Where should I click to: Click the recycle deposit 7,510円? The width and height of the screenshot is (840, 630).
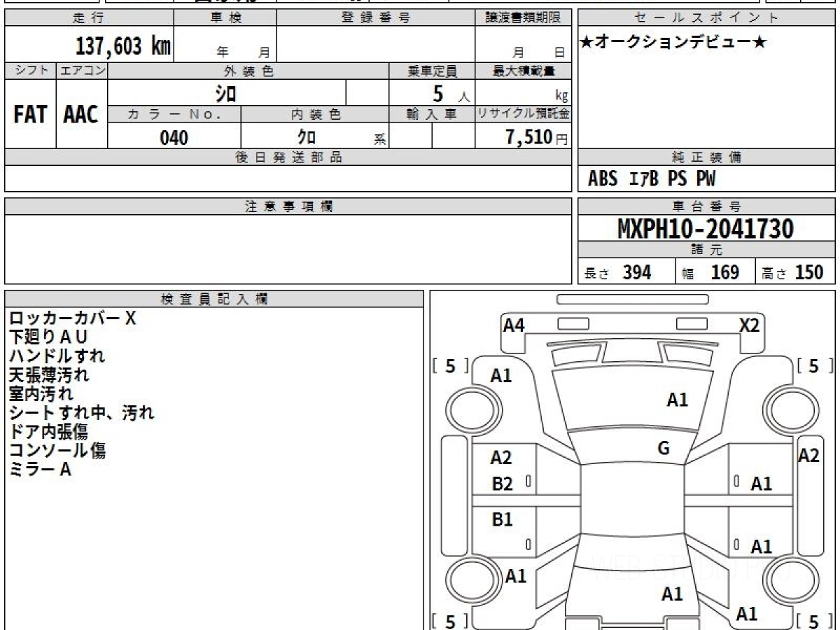pos(537,137)
